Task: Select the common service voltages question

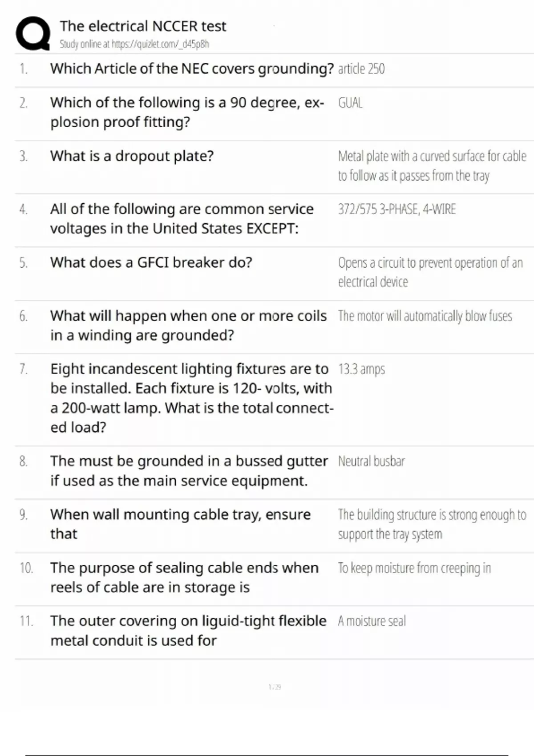Action: click(x=182, y=219)
